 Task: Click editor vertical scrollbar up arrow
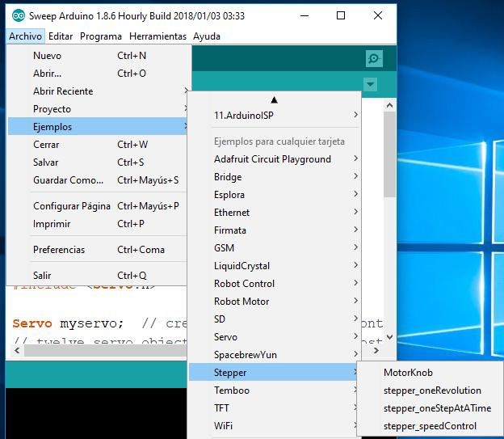389,105
